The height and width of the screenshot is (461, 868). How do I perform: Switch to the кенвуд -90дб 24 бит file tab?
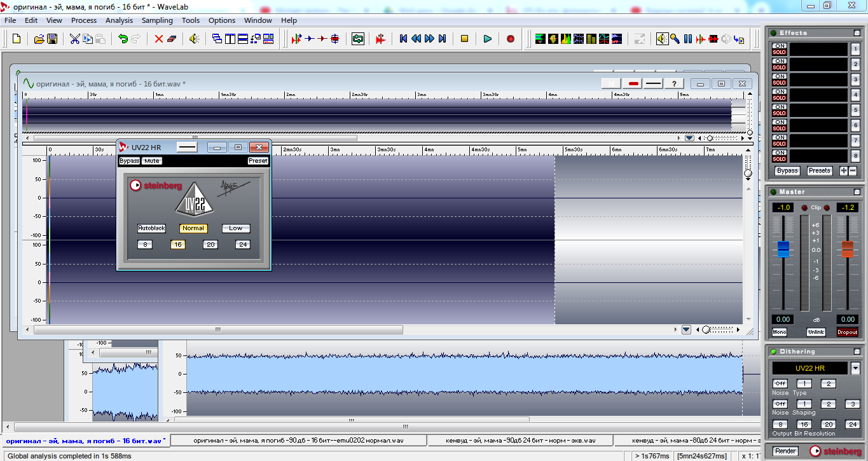[519, 440]
